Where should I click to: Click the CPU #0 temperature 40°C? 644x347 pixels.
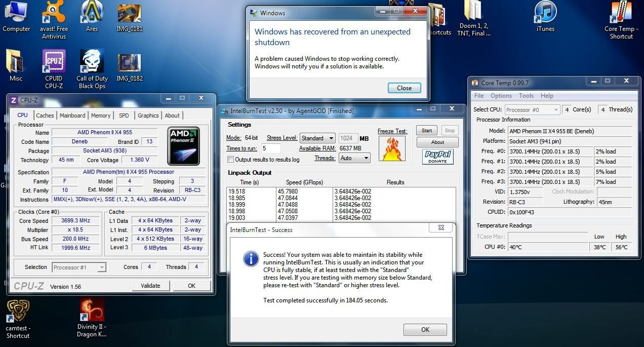coord(548,247)
